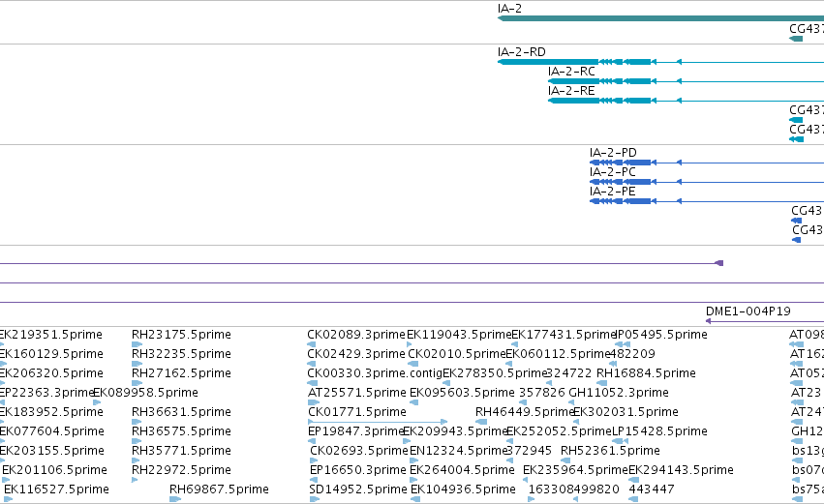Click protein IA-2-PC label

click(613, 172)
